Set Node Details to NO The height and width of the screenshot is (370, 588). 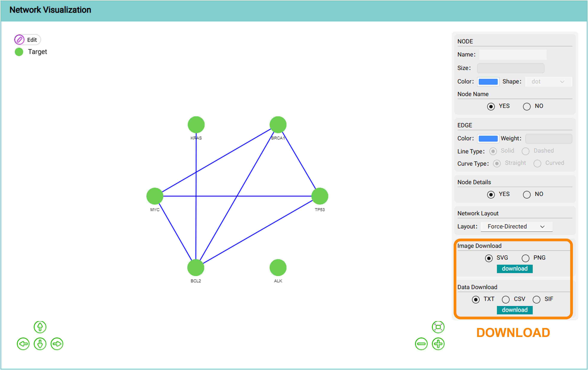(527, 194)
